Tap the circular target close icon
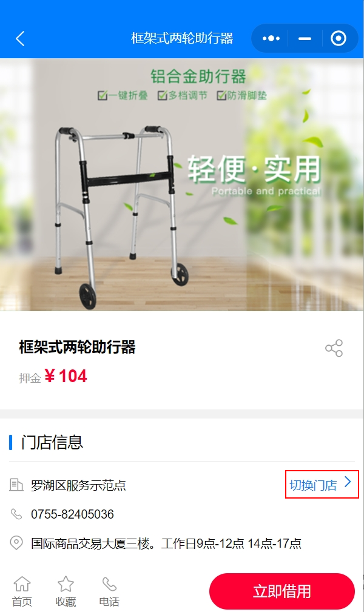Screen dimensions: 364x612 pyautogui.click(x=339, y=38)
